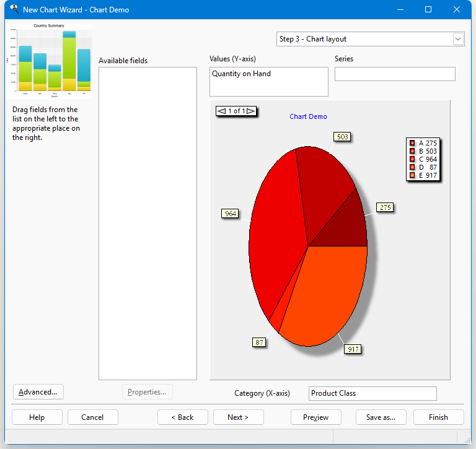
Task: Click the next page arrow in chart pager
Action: pos(250,111)
